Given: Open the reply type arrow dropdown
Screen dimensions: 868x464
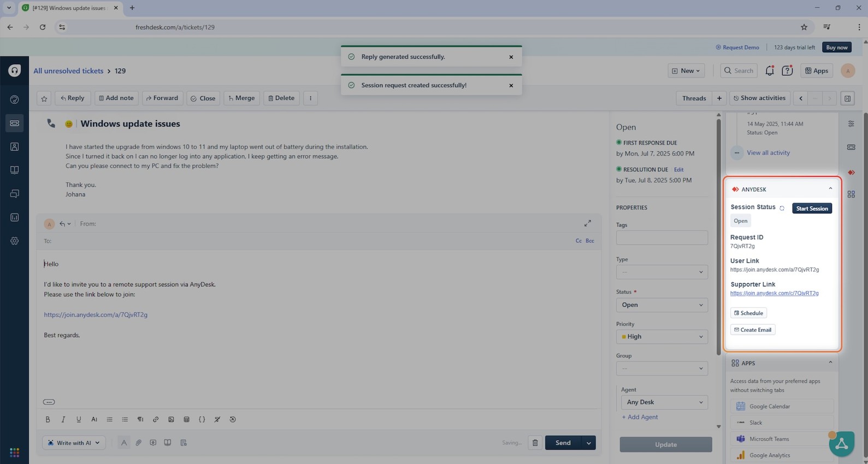Looking at the screenshot, I should (65, 224).
